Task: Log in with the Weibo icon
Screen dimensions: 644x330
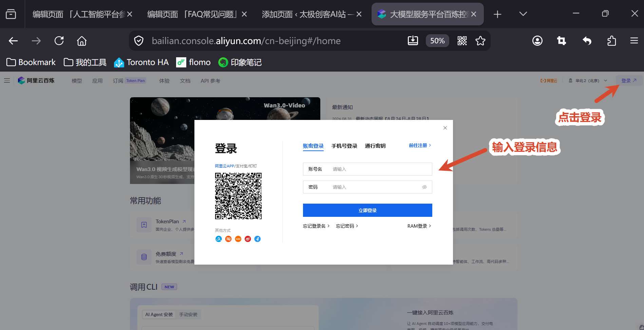Action: [x=248, y=239]
